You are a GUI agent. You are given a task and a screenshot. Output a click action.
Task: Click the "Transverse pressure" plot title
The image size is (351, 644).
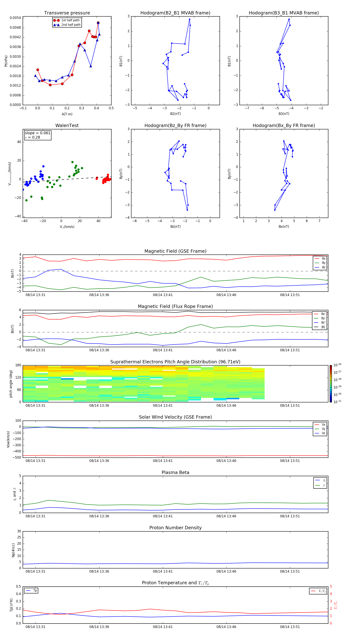coord(67,13)
